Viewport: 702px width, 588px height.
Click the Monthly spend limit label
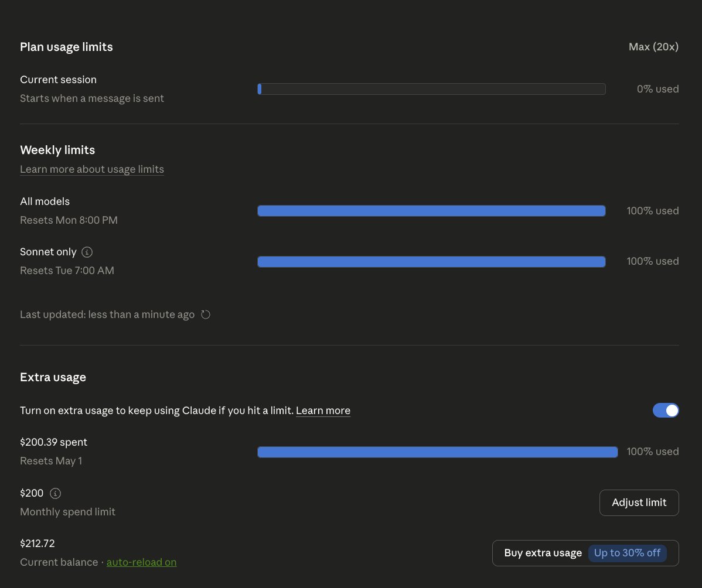tap(67, 511)
